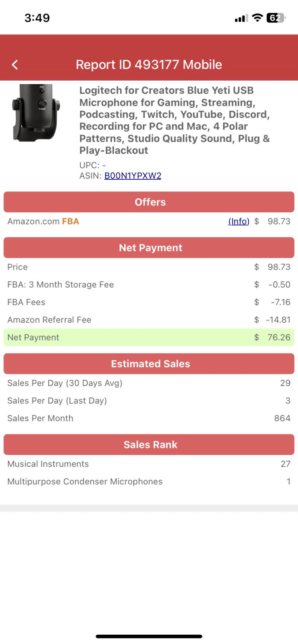The image size is (298, 644).
Task: Tap the back arrow icon
Action: click(15, 65)
